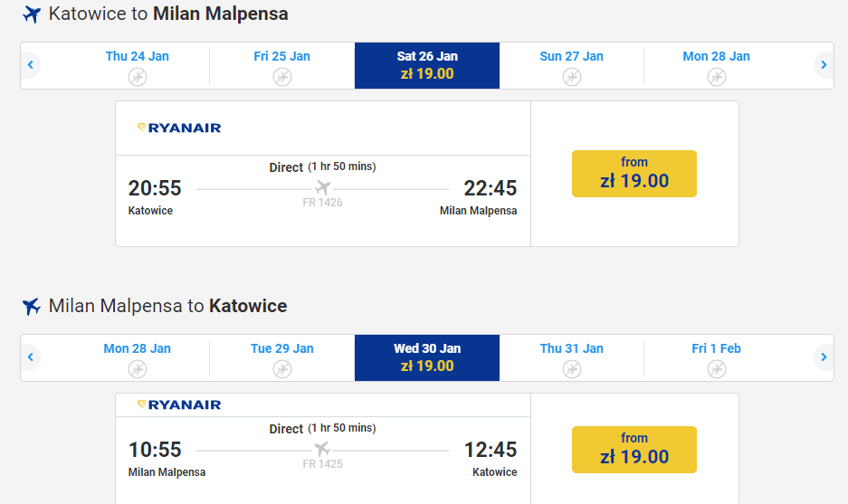Screen dimensions: 848x504
Task: Click the FR 1426 flight number
Action: pyautogui.click(x=322, y=203)
